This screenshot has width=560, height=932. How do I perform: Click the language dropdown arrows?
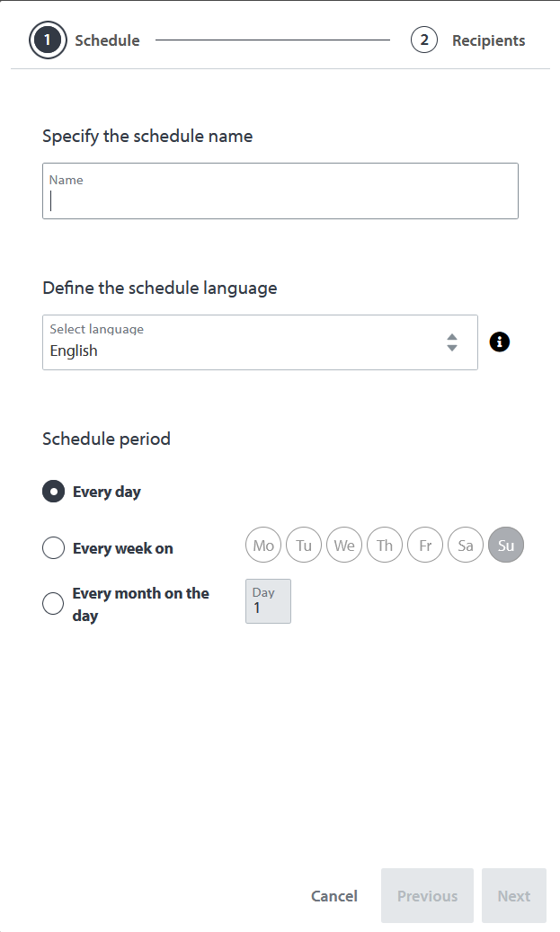(x=452, y=342)
